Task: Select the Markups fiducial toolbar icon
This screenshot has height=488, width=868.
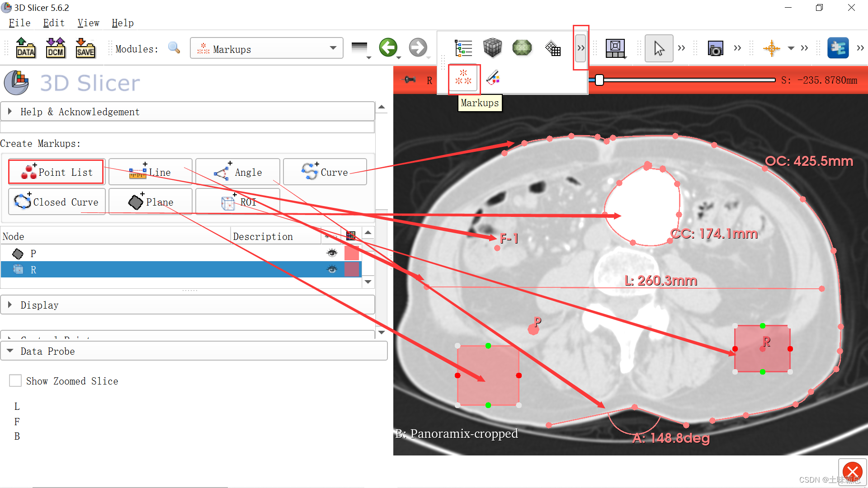Action: pyautogui.click(x=463, y=78)
